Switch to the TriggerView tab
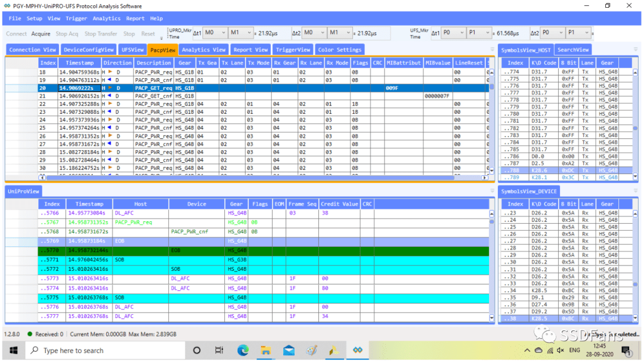644x362 pixels. point(293,49)
